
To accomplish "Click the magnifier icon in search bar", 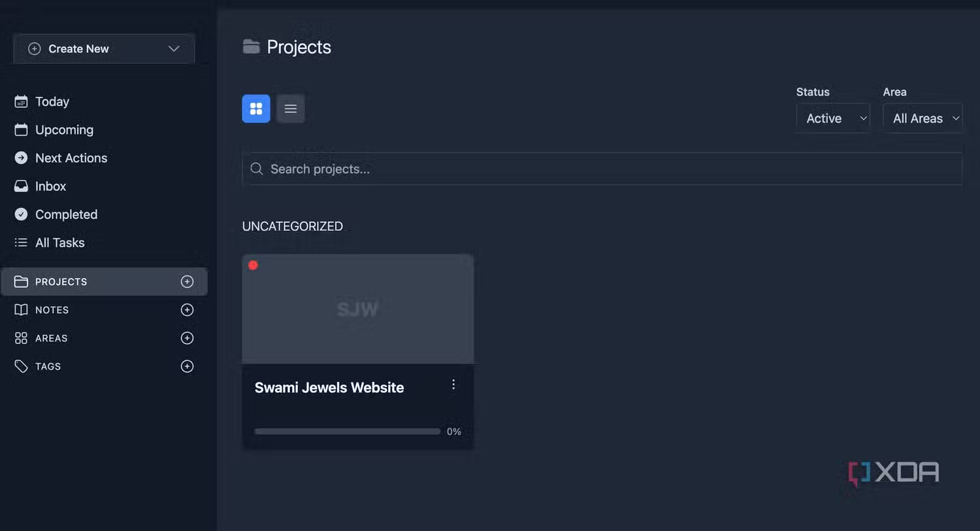I will [x=257, y=169].
